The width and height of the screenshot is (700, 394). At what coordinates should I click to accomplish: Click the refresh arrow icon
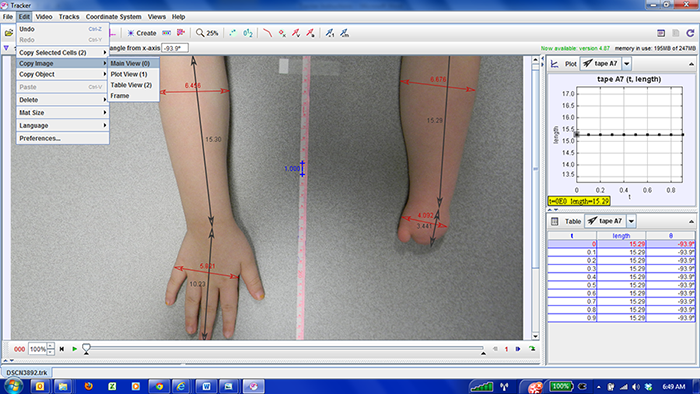[x=690, y=33]
